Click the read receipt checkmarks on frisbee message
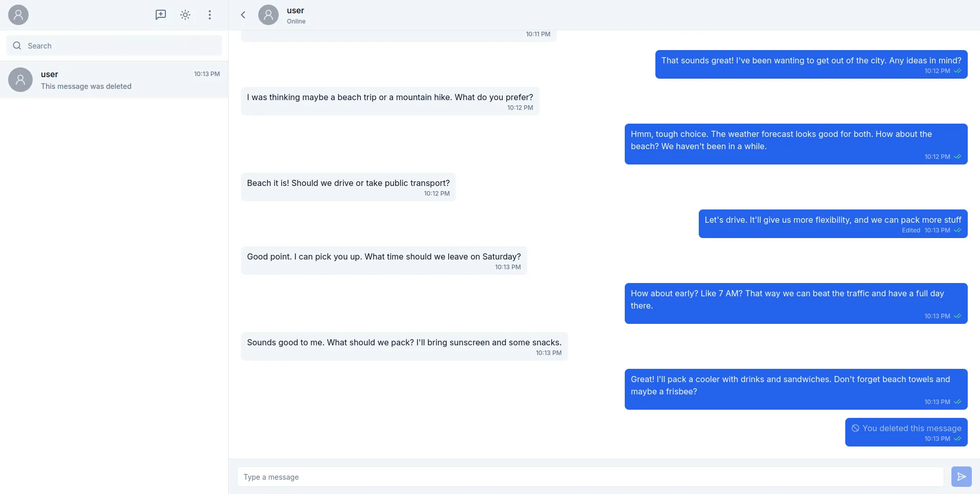Viewport: 980px width, 494px height. (958, 402)
